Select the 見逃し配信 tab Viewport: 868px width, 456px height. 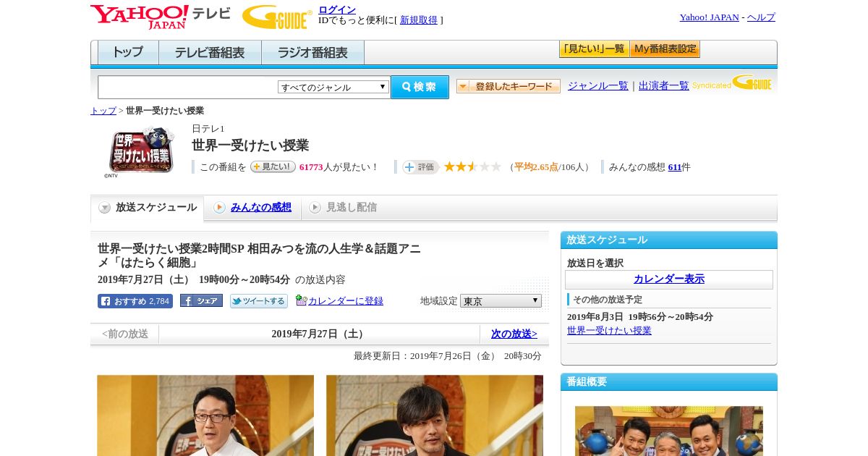tap(343, 208)
